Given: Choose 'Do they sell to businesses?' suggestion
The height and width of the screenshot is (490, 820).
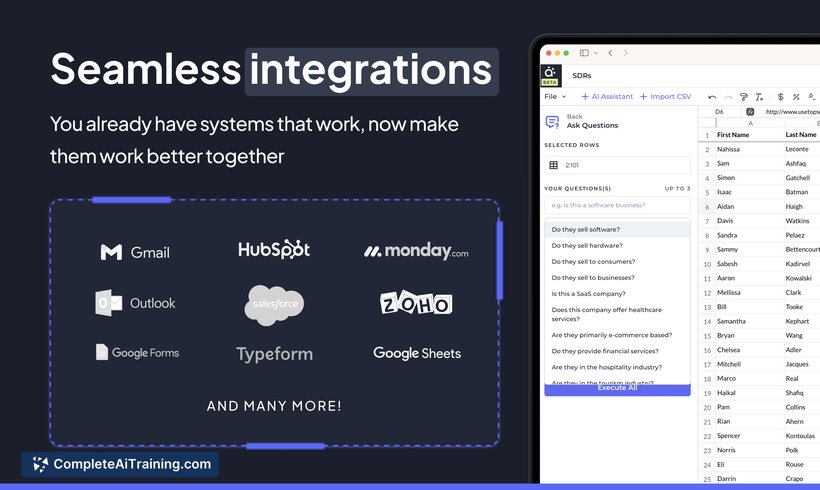Looking at the screenshot, I should (617, 278).
